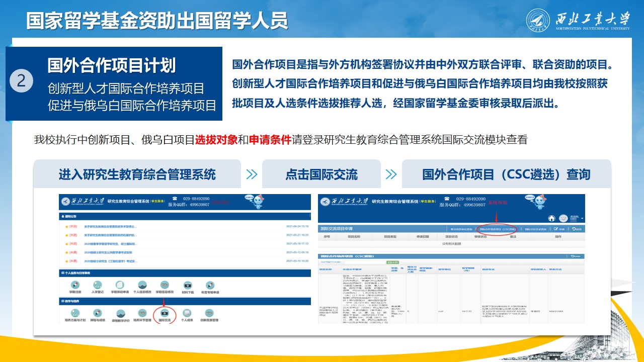Open user account dropdown arrow beside avatar
The height and width of the screenshot is (362, 644).
tap(582, 219)
